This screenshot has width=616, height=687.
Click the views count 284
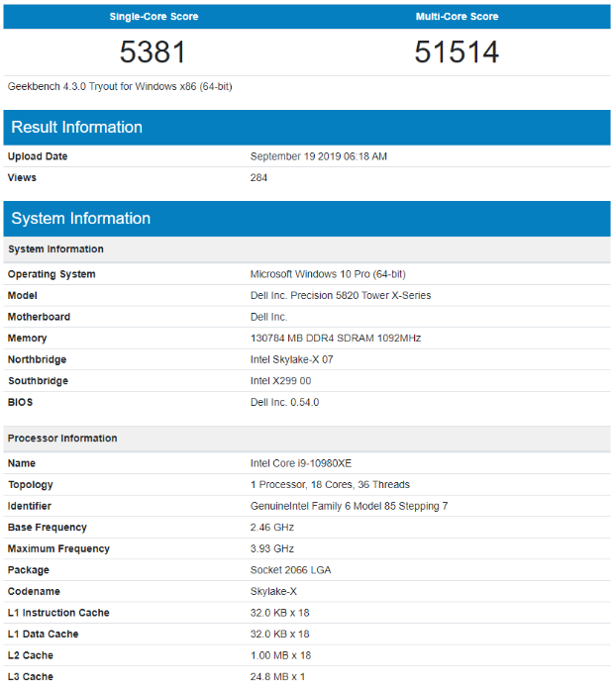tap(258, 177)
